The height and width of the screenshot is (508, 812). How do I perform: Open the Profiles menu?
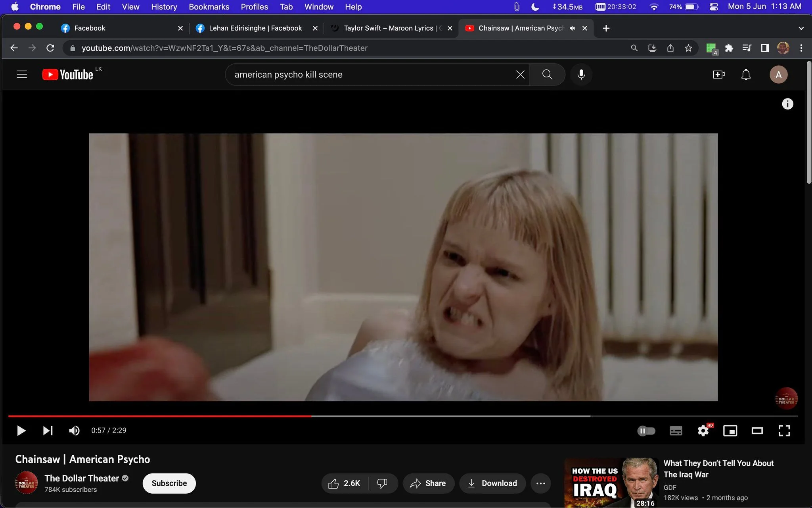(254, 7)
